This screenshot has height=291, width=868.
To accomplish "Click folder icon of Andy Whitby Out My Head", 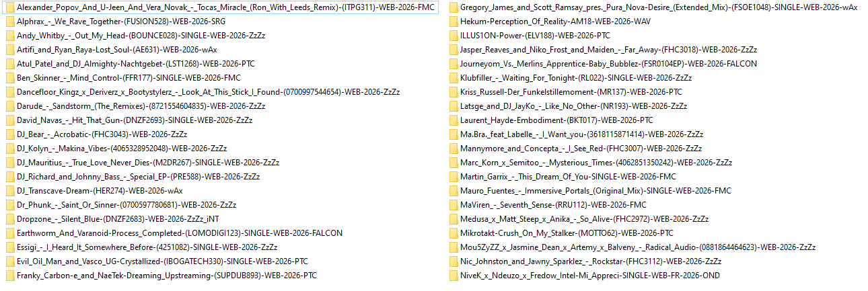I will (x=9, y=36).
